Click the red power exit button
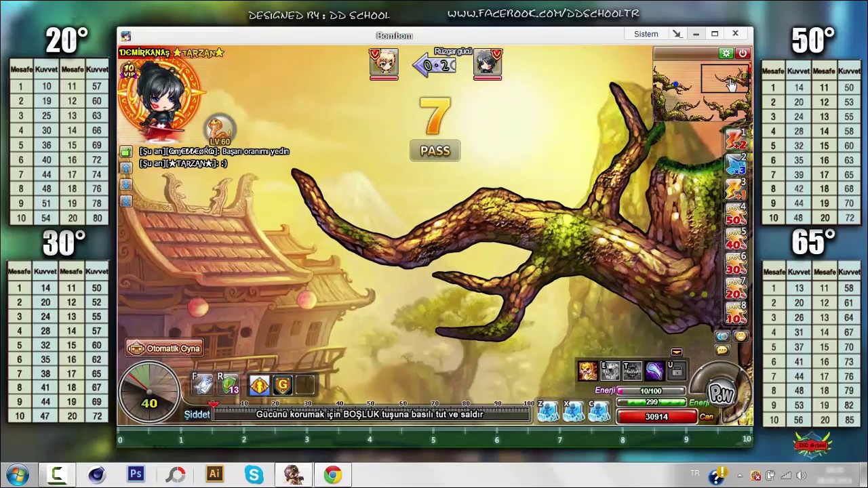Viewport: 868px width, 488px height. [x=743, y=53]
